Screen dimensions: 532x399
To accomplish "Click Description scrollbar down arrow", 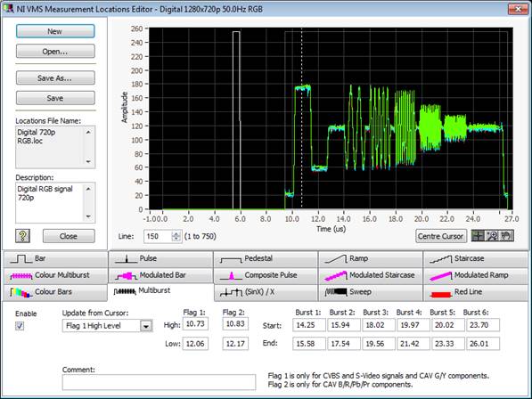I will click(x=89, y=216).
